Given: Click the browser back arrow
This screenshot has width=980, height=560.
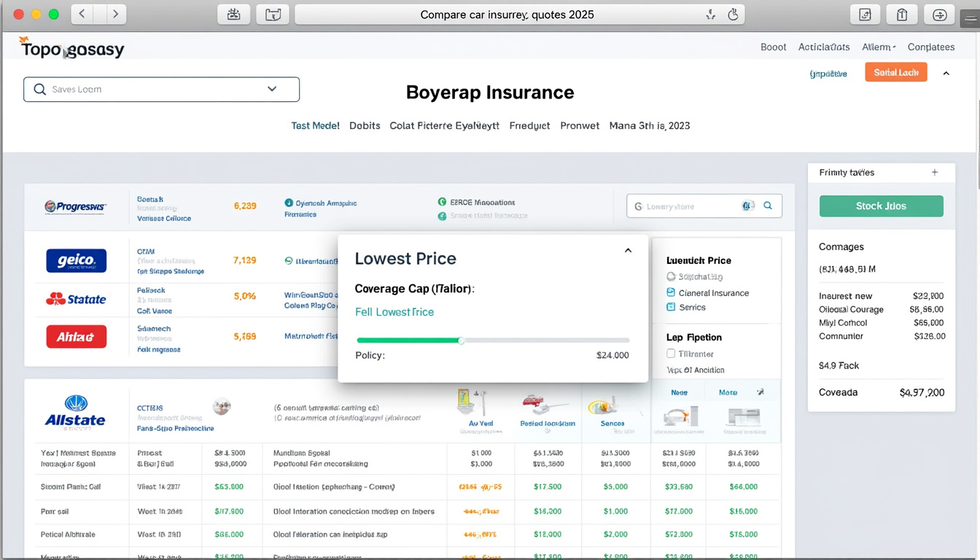Looking at the screenshot, I should coord(82,14).
